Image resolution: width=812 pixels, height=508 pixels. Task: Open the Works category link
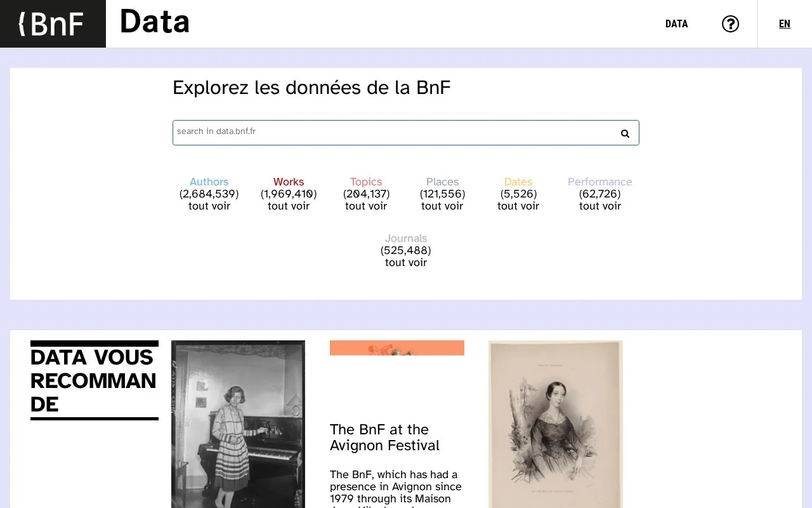point(289,182)
